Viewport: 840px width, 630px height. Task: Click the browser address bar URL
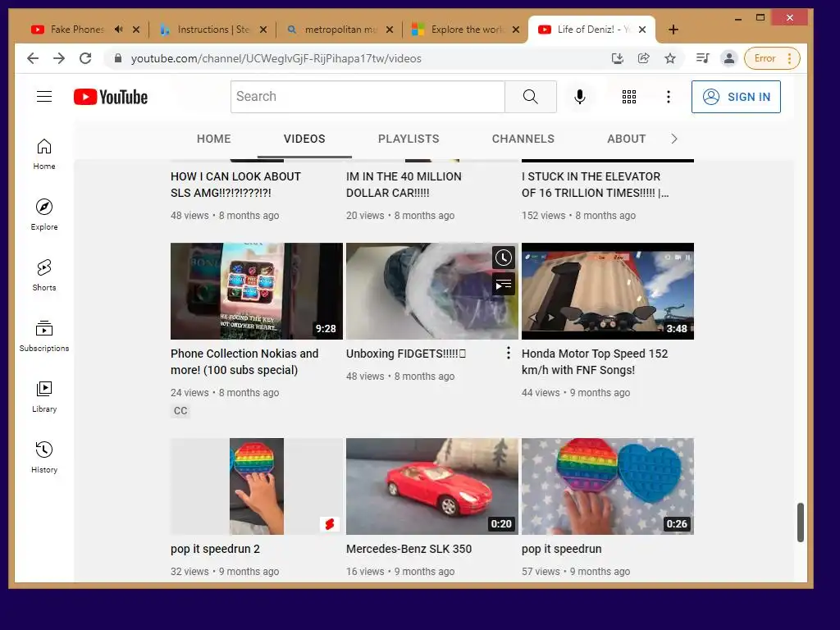click(276, 58)
